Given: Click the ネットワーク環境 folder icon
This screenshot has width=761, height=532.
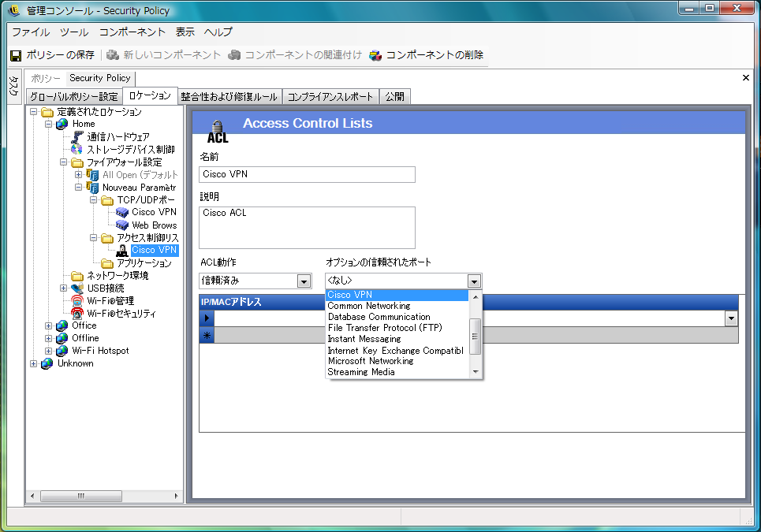Looking at the screenshot, I should click(77, 276).
